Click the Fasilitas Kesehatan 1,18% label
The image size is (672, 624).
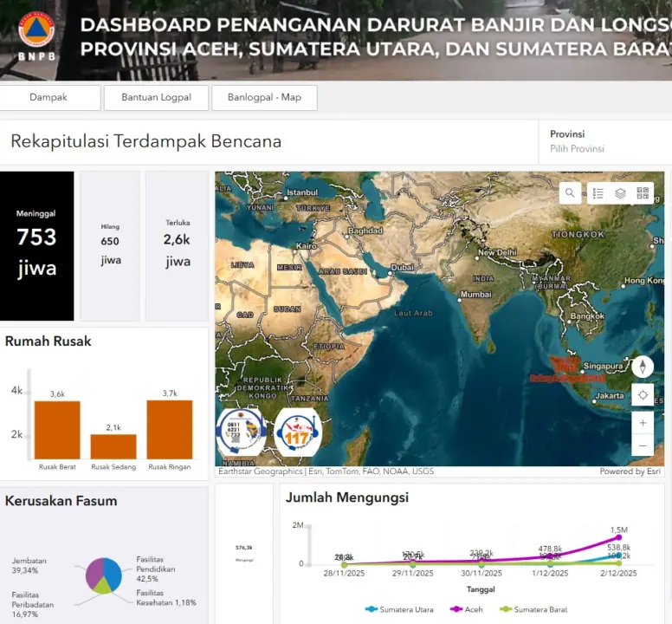click(x=166, y=597)
